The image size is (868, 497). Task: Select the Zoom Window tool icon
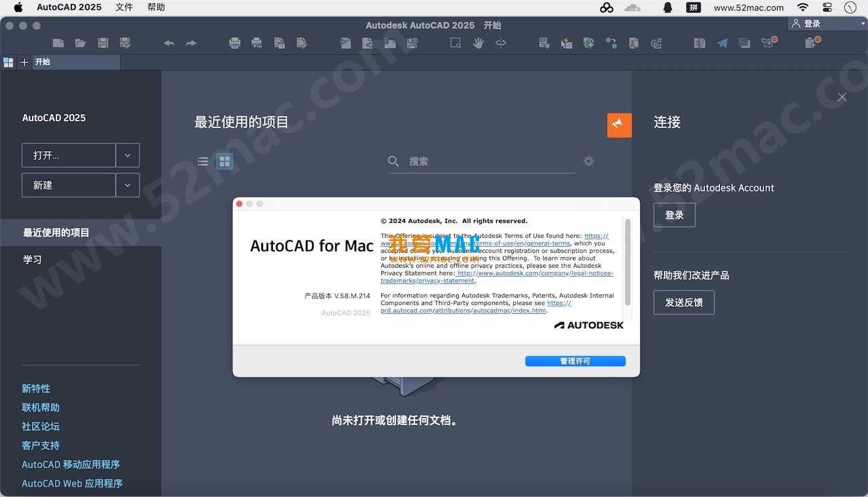click(454, 42)
